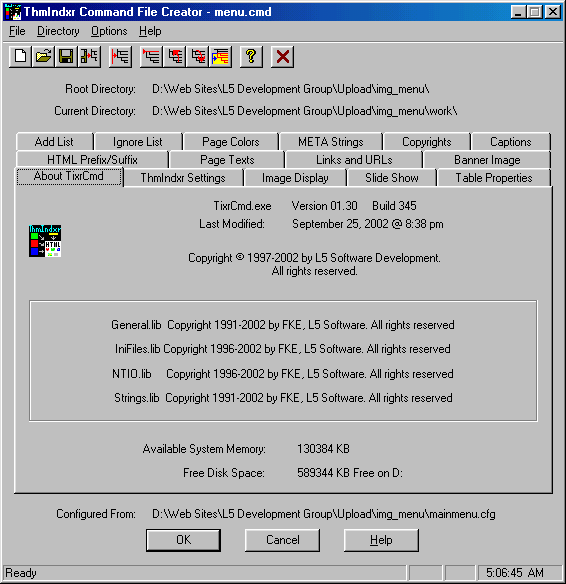Click the New file toolbar icon
This screenshot has height=584, width=566.
tap(20, 57)
